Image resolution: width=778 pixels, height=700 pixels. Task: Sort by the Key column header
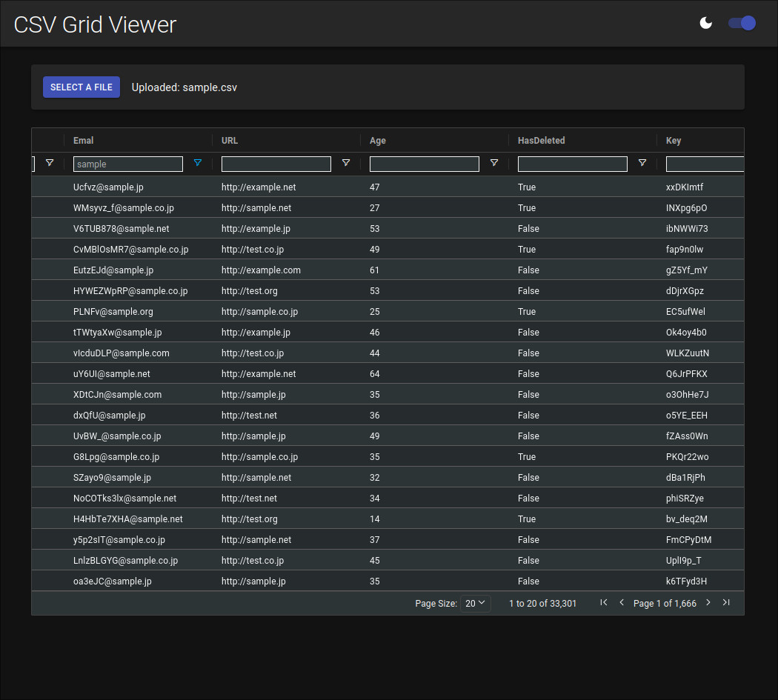[x=674, y=141]
